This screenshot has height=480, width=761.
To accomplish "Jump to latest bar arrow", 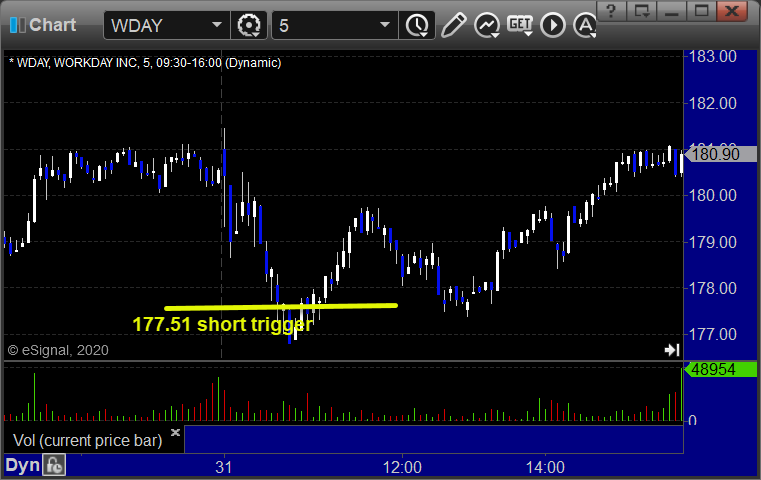I will pyautogui.click(x=672, y=350).
